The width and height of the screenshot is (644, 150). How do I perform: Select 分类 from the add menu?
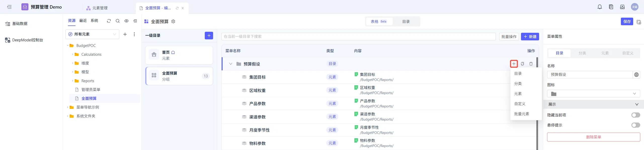point(526,84)
